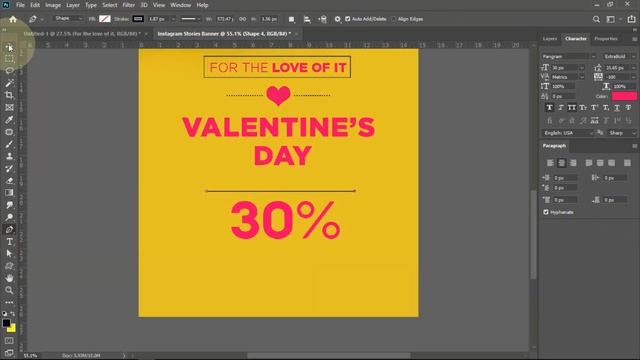Select the Zoom tool
Screen dimensions: 640x360
point(9,290)
